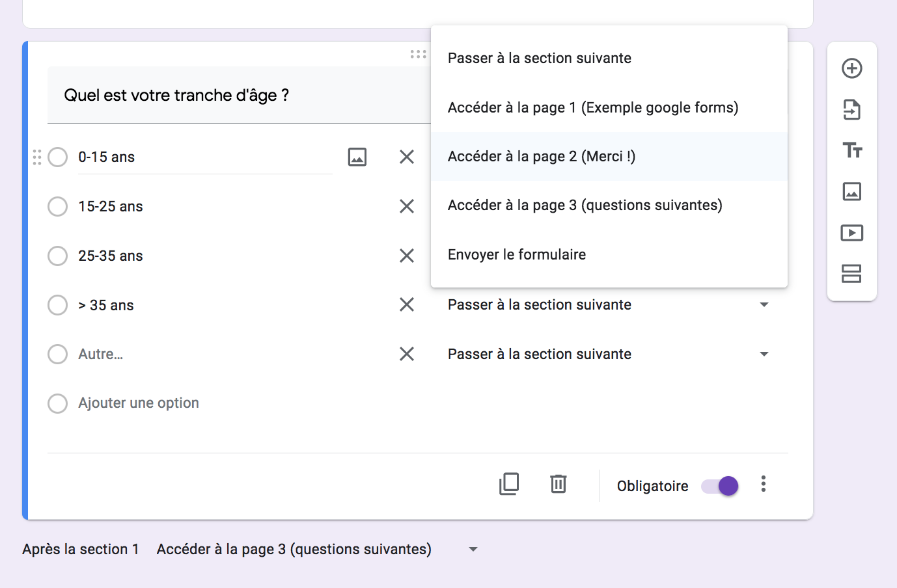This screenshot has width=897, height=588.
Task: Click the radio circle for 15-25 ans
Action: coord(58,206)
